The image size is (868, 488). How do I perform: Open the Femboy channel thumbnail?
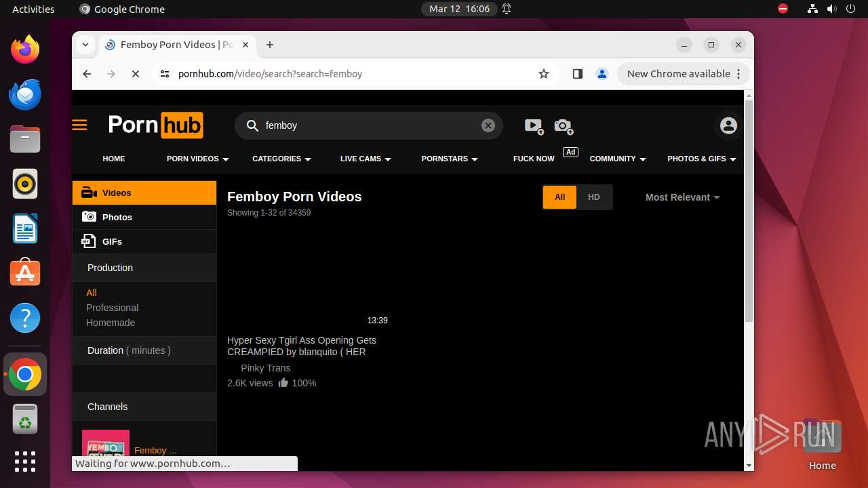tap(106, 444)
